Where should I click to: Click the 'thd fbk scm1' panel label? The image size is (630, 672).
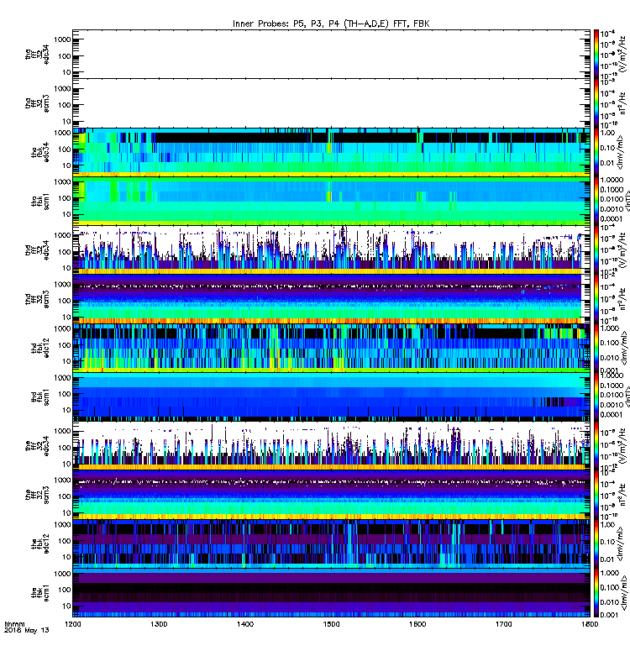40,396
